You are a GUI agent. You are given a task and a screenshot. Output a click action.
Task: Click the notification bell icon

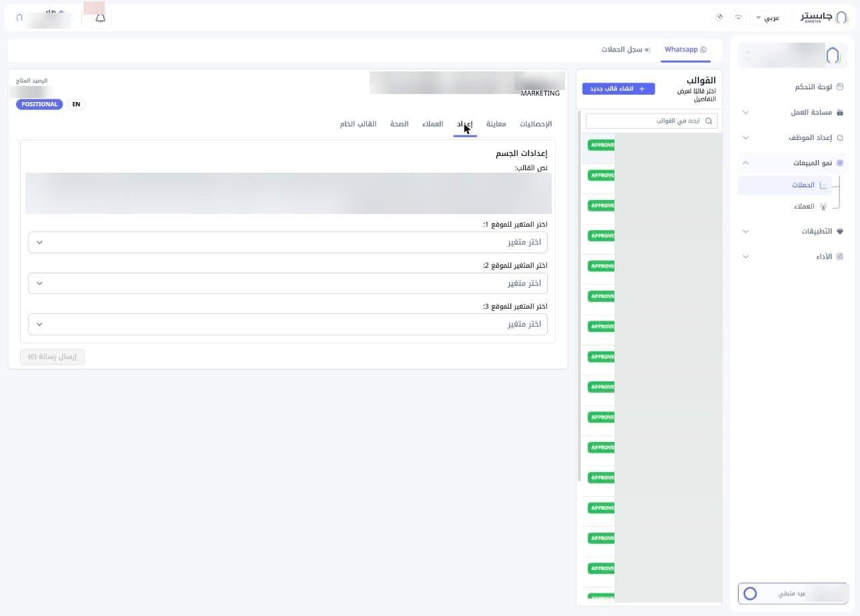(x=100, y=18)
